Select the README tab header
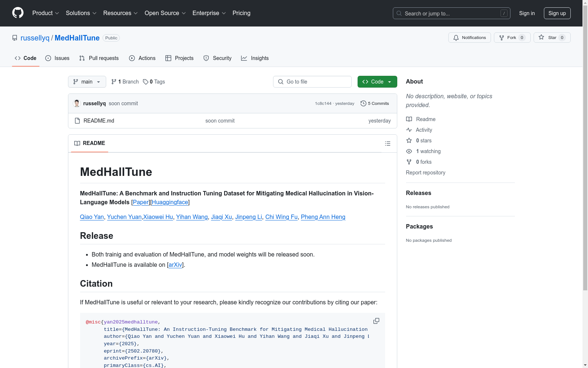Screen dimensions: 588x368 coord(90,143)
